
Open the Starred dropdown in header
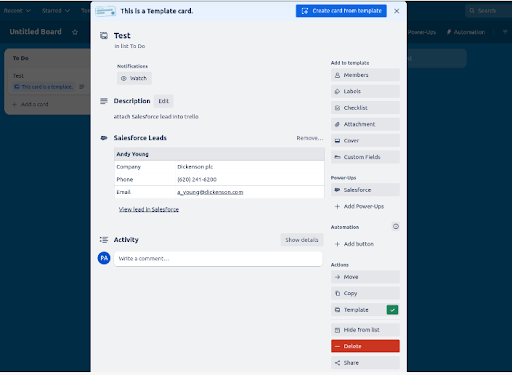pos(56,11)
